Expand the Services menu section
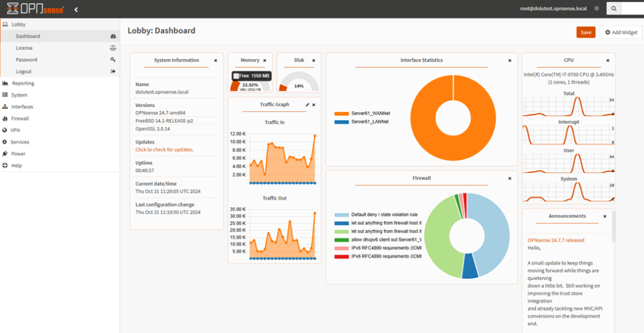Viewport: 644px width, 333px height. tap(60, 142)
